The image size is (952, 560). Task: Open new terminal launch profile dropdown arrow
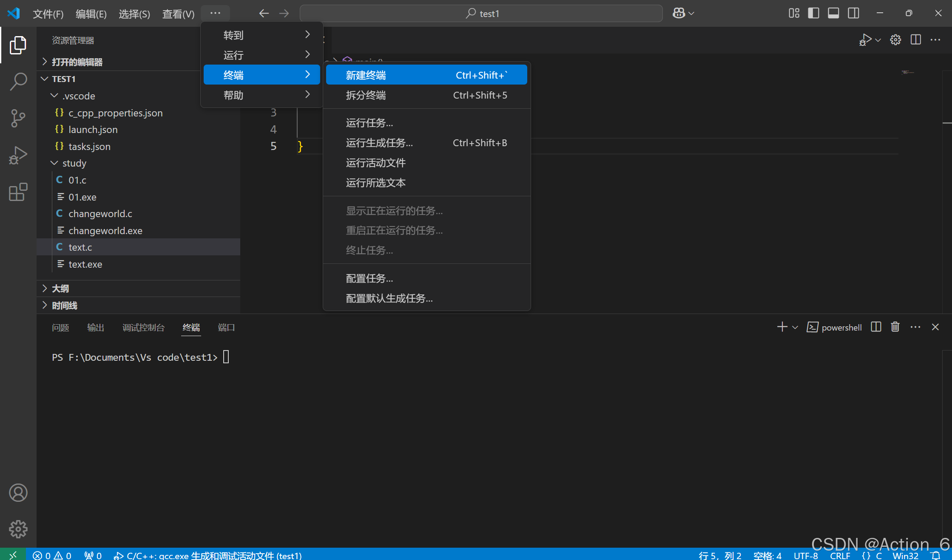pos(795,327)
